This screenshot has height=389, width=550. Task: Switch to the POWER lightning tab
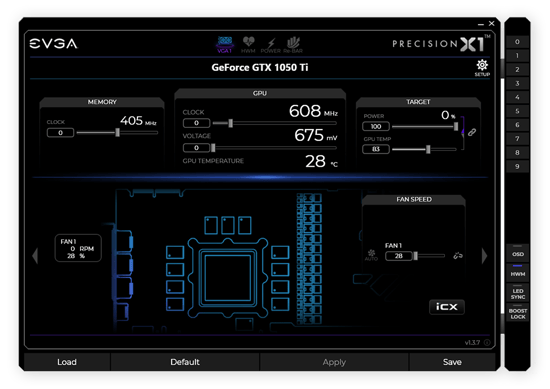pyautogui.click(x=271, y=45)
